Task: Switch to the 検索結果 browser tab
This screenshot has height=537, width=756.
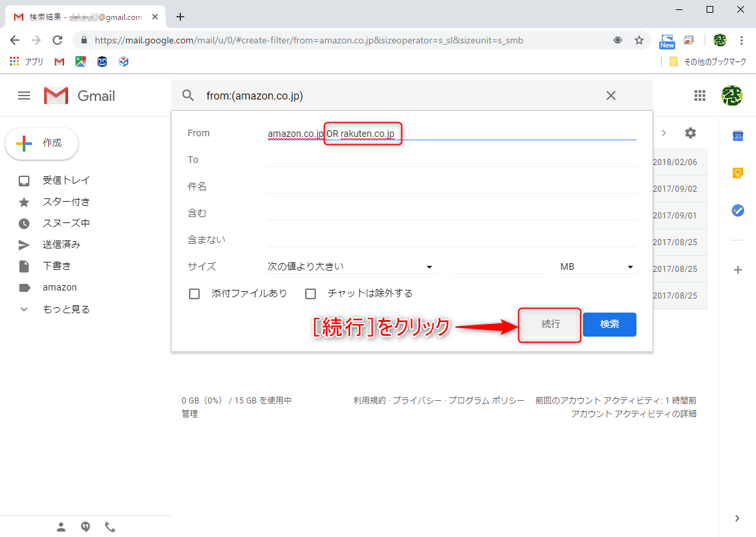Action: [80, 16]
